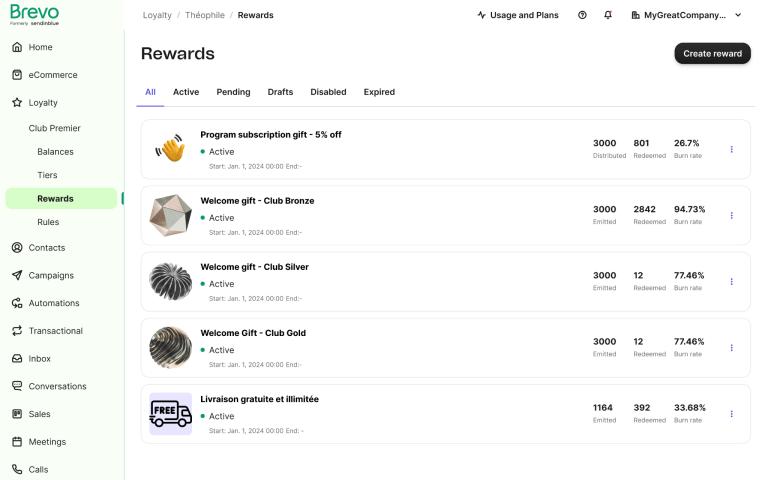768x480 pixels.
Task: Go to Tiers in Loyalty submenu
Action: (x=48, y=175)
